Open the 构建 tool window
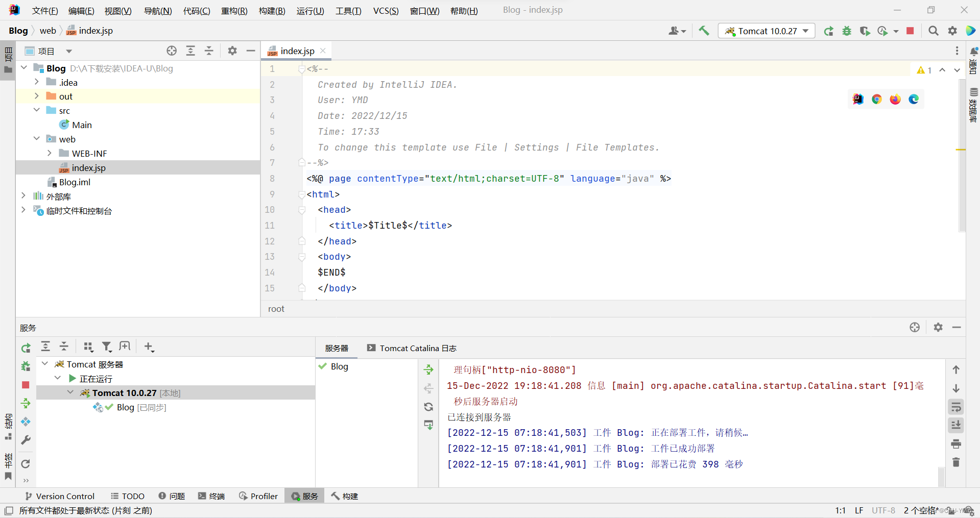980x518 pixels. (x=345, y=496)
